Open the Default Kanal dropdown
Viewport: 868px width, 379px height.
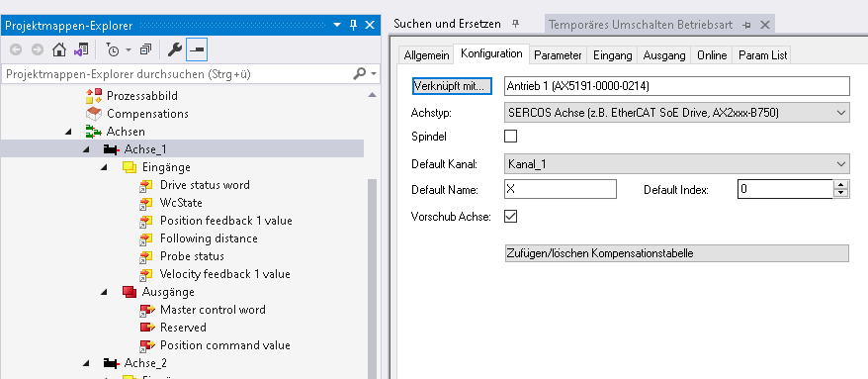point(841,164)
